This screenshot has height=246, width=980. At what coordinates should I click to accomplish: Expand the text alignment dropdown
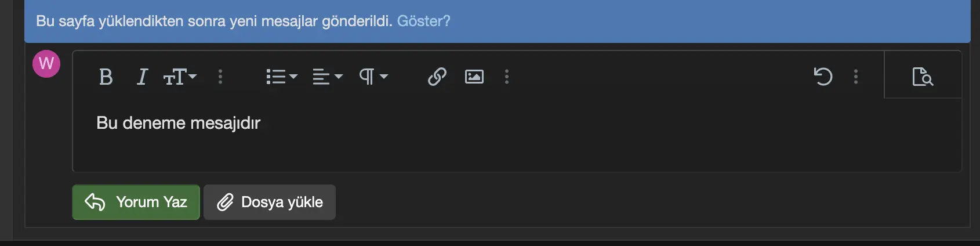328,77
